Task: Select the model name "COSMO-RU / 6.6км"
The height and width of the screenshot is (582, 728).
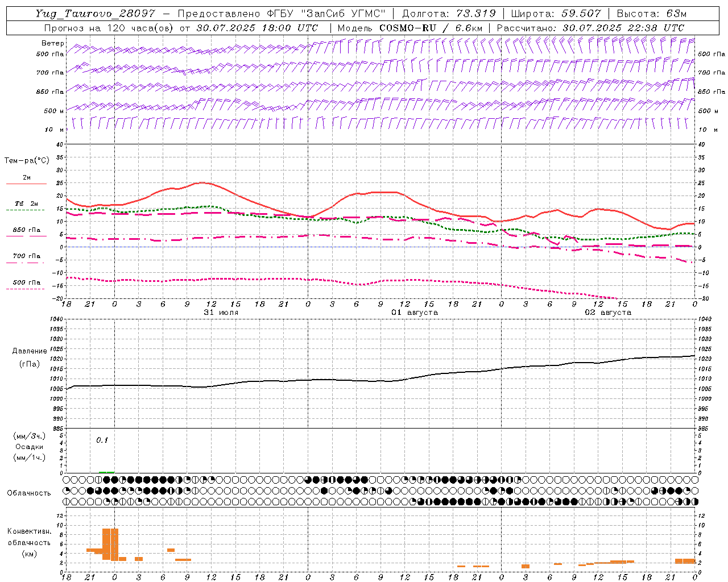Action: pyautogui.click(x=431, y=28)
